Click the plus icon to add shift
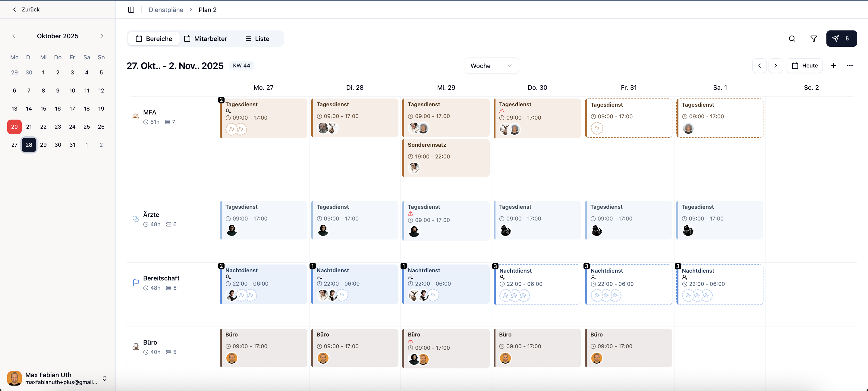 pos(833,66)
